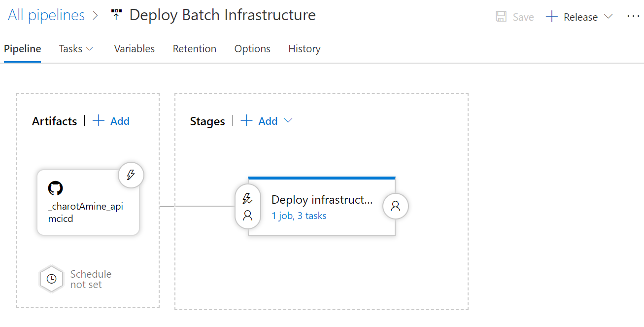This screenshot has height=327, width=644.
Task: Click the GitHub artifact icon for _charotAmine_apimcicd
Action: (55, 188)
